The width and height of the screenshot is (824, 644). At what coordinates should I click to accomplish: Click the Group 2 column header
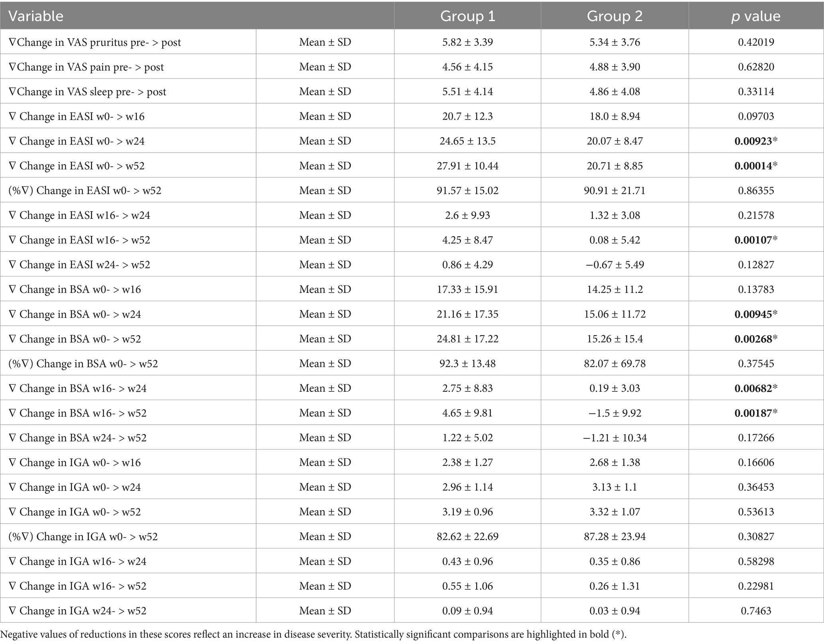[x=614, y=16]
